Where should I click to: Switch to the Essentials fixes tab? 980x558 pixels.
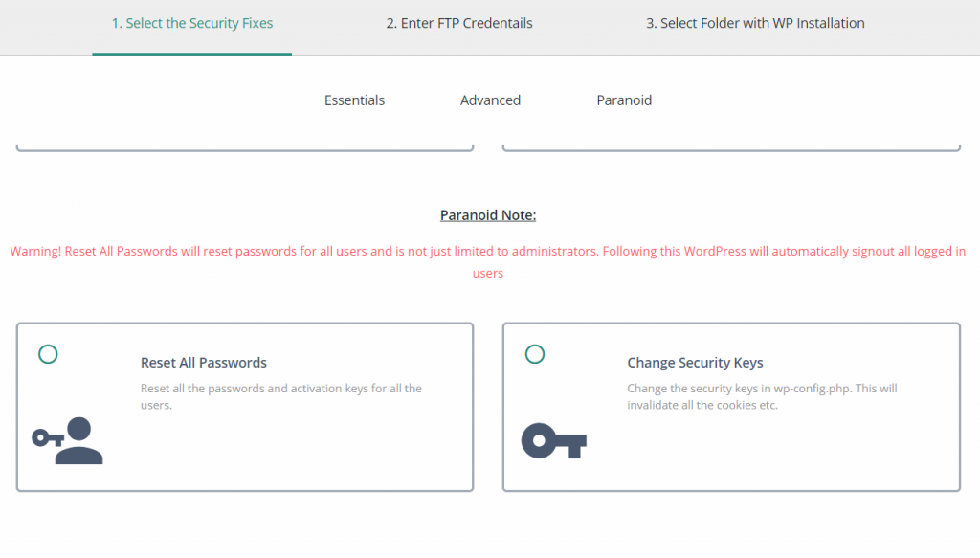354,100
